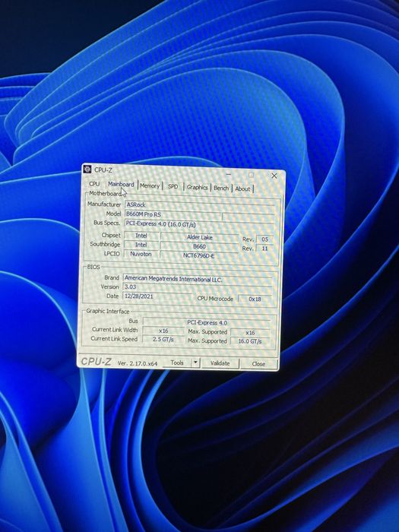This screenshot has width=399, height=532.
Task: Open the Memory tab
Action: point(150,185)
